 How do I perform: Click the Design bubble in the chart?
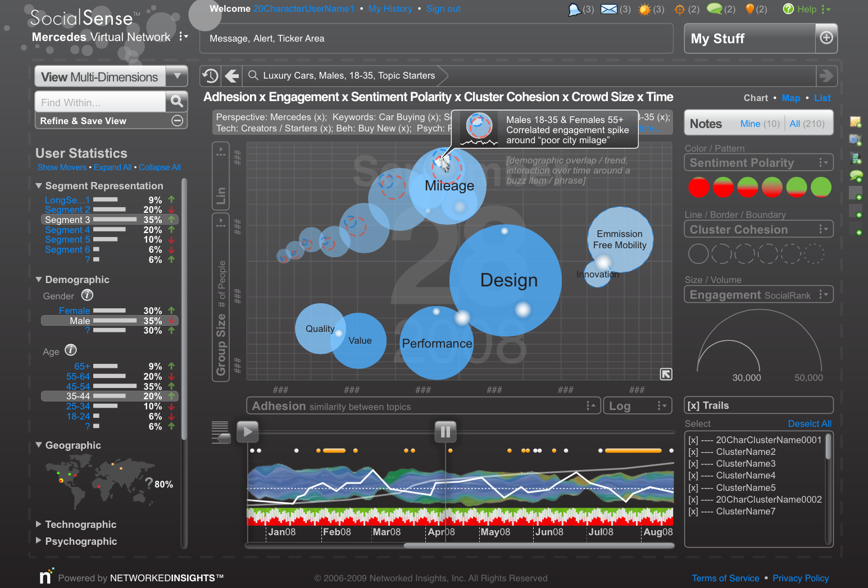pyautogui.click(x=506, y=280)
